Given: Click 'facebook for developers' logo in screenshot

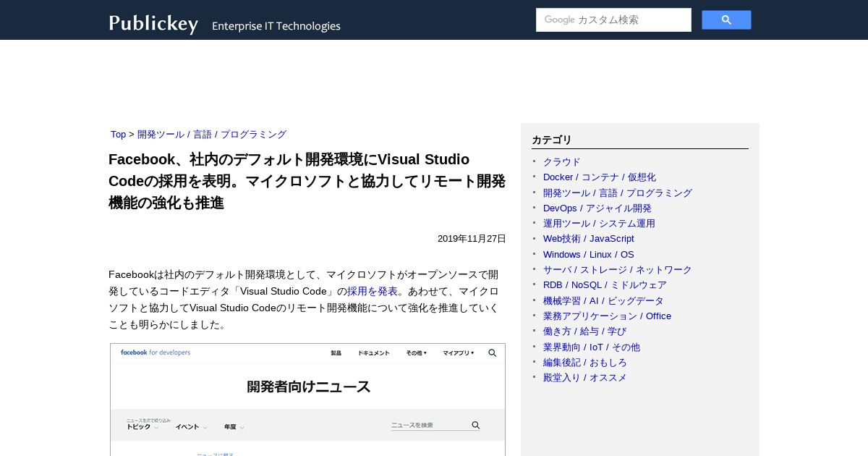Looking at the screenshot, I should [x=156, y=352].
